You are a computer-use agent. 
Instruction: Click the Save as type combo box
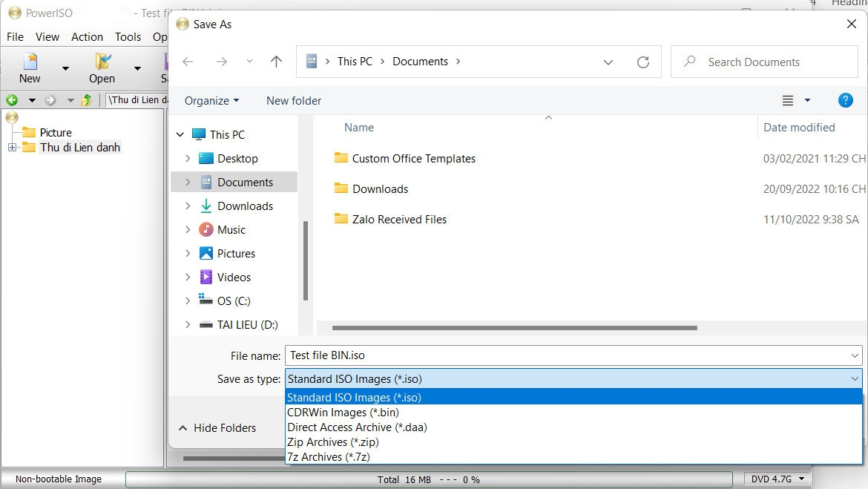pos(573,378)
